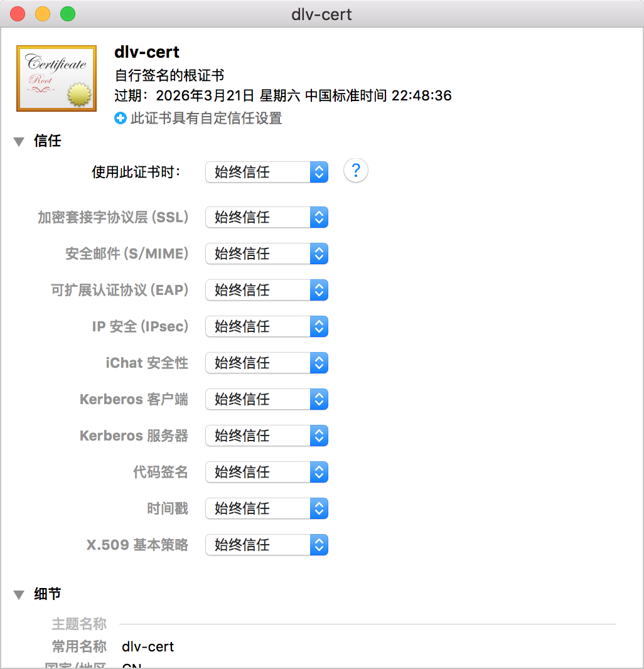
Task: Close the dlv-cert window
Action: tap(18, 14)
